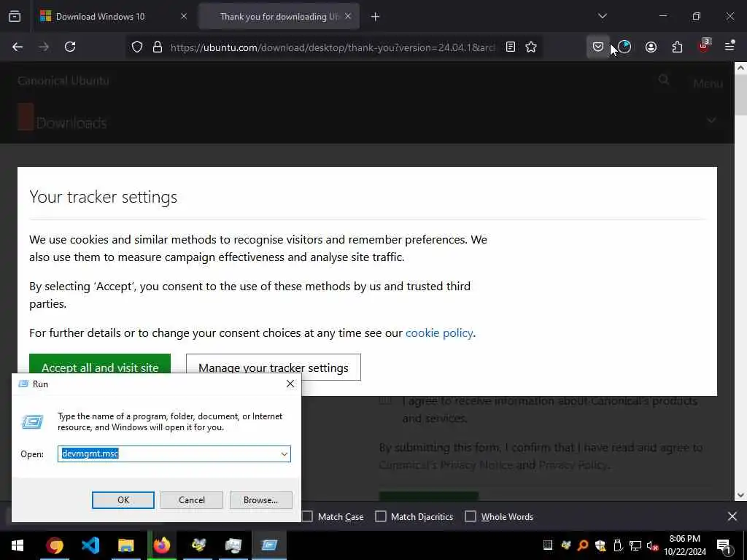Open the notification Action Center
This screenshot has height=560, width=747.
coord(724,545)
